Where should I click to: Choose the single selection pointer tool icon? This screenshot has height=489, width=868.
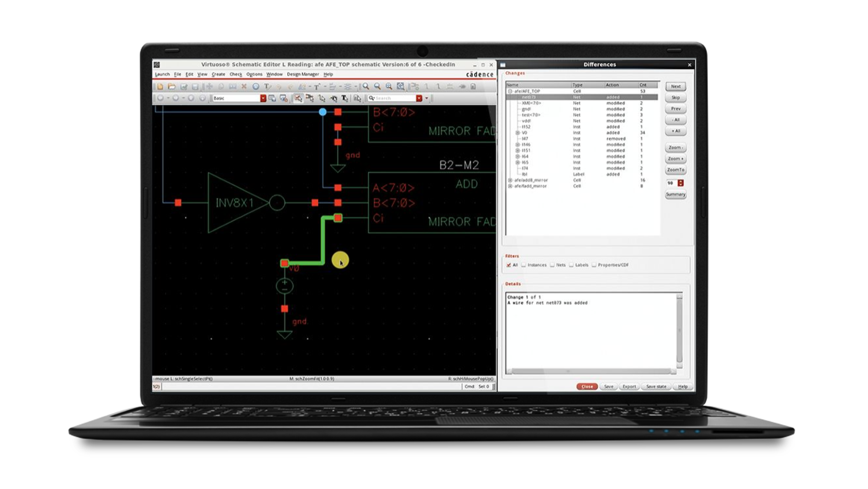click(298, 98)
